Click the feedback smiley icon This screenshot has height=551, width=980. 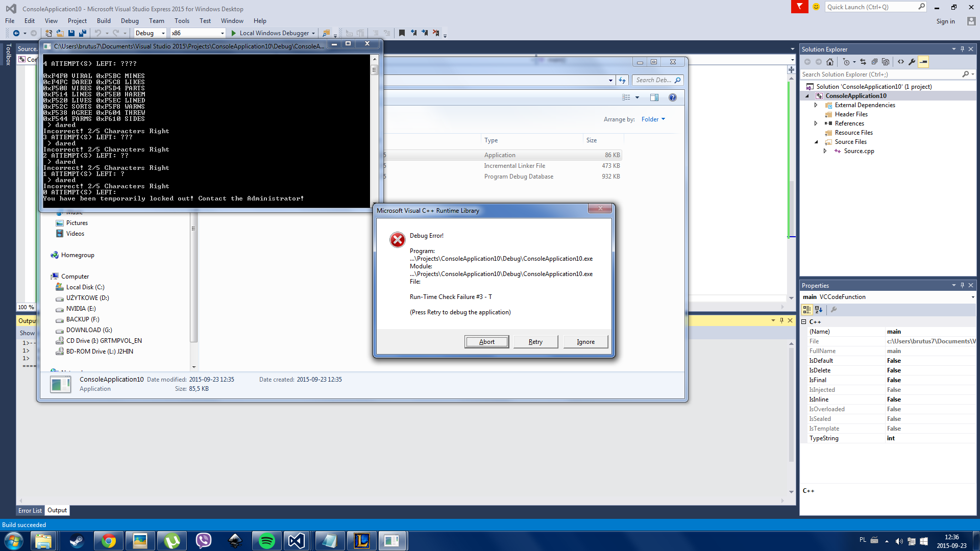(816, 7)
